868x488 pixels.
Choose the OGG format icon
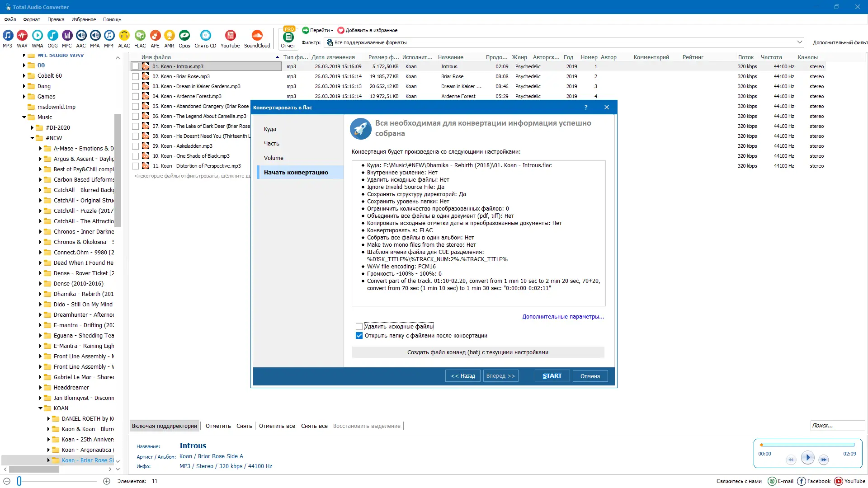(x=52, y=36)
